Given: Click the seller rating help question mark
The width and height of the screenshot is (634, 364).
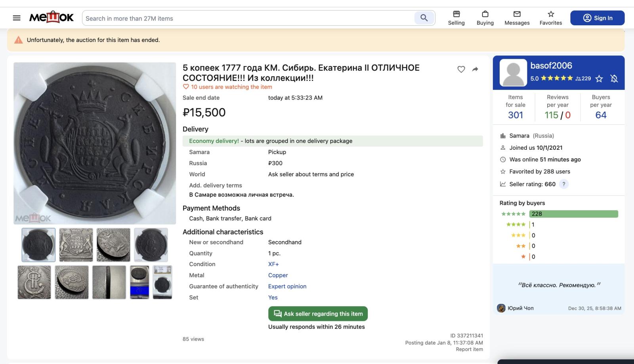Looking at the screenshot, I should pyautogui.click(x=564, y=184).
